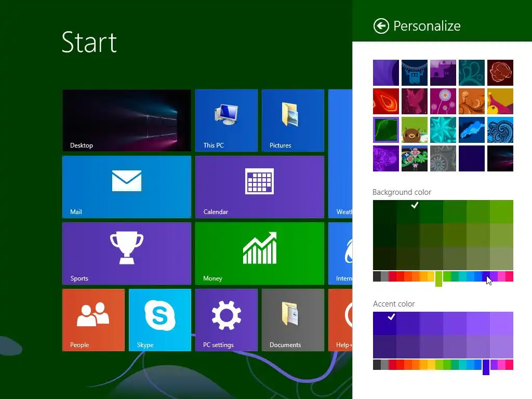Open the Sports trophy tile
Viewport: 532px width, 399px height.
point(127,254)
